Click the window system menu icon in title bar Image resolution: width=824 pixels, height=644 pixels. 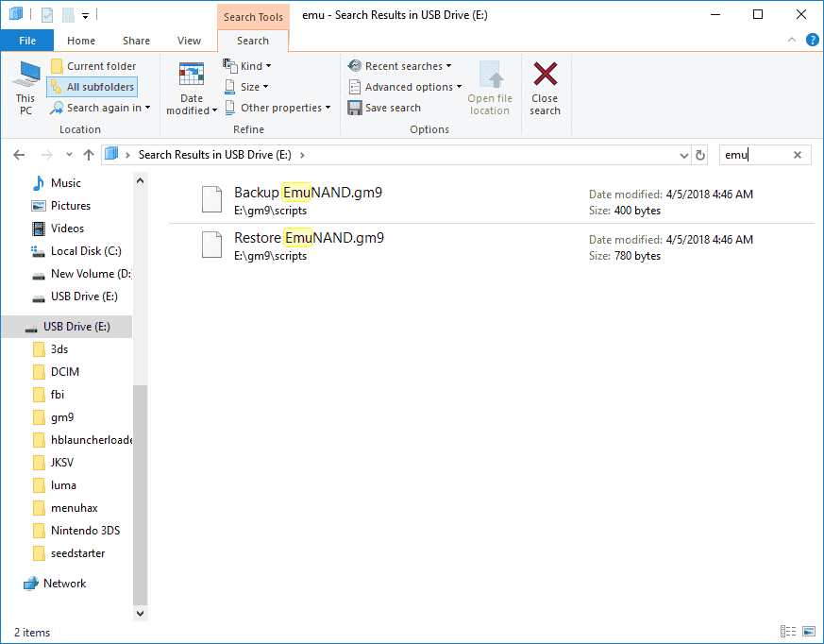[16, 14]
